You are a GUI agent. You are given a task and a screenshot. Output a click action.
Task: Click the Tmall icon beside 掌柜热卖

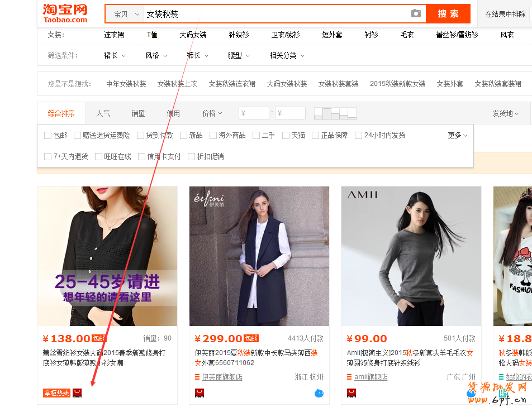click(x=77, y=393)
